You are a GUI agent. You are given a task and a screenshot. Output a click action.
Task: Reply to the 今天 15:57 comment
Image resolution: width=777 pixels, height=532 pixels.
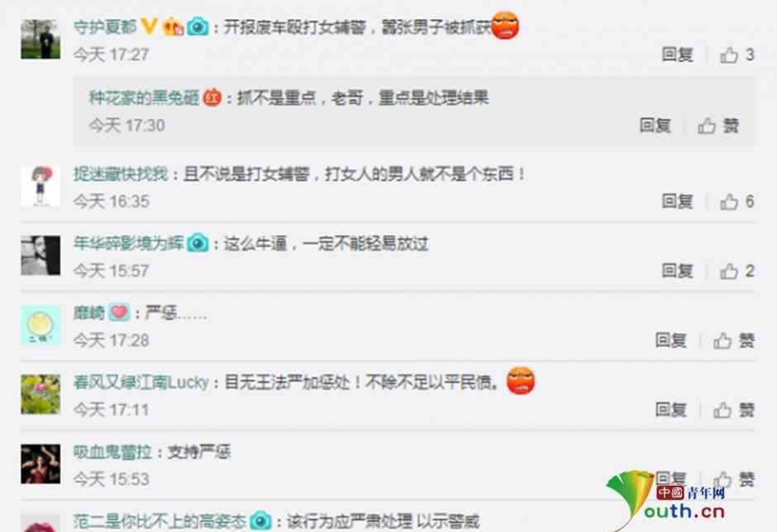(678, 271)
